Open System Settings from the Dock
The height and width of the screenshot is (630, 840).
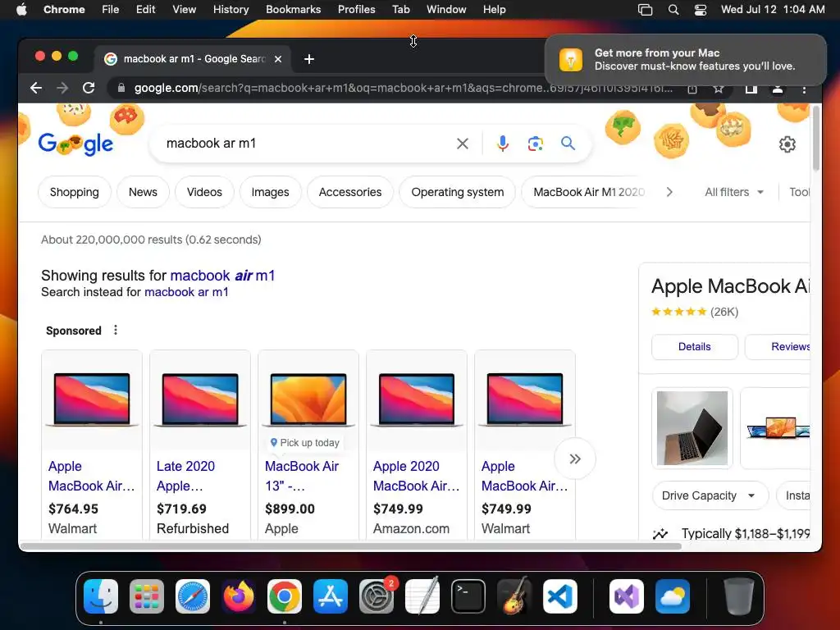coord(376,596)
